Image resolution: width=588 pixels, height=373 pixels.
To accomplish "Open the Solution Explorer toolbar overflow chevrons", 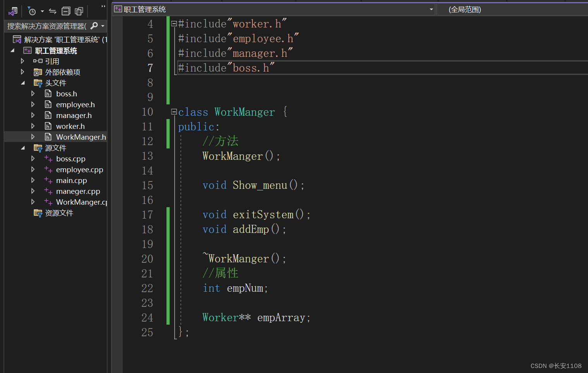I will [103, 7].
